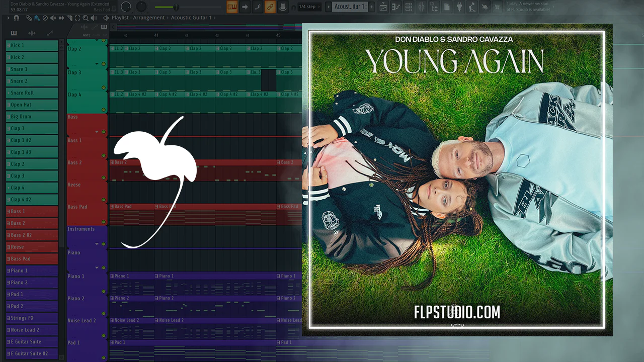Open the Browser view icon
Viewport: 644px width, 362px height.
pyautogui.click(x=434, y=7)
